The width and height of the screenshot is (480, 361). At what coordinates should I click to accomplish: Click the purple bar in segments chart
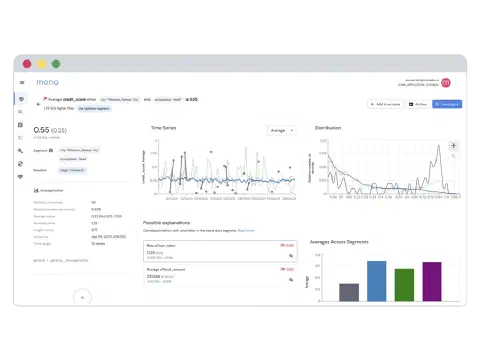coord(432,282)
